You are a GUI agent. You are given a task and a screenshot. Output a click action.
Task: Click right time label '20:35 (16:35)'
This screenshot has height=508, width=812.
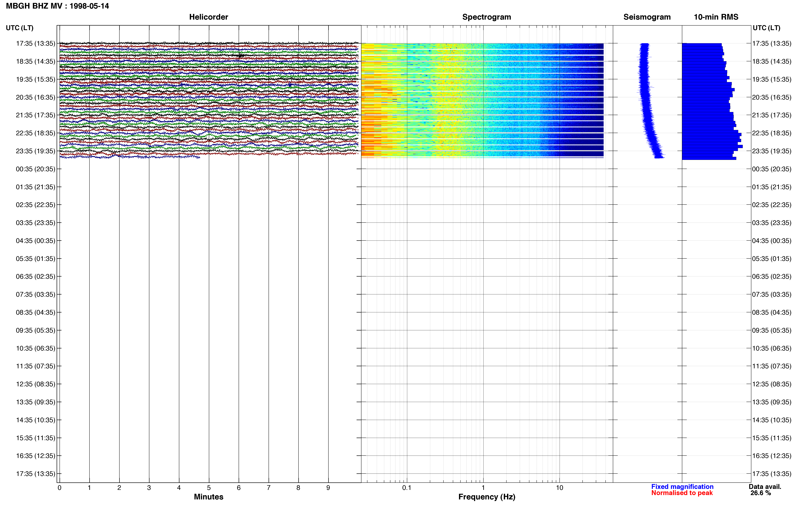click(772, 97)
